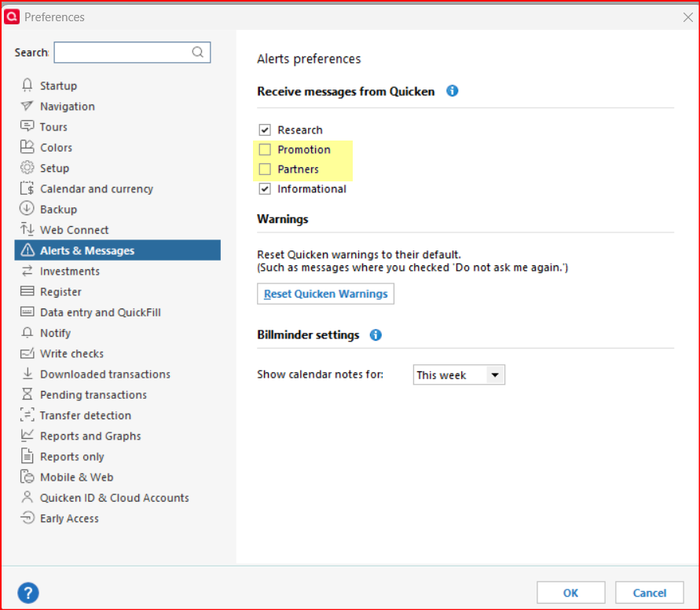Click the Quicken logo in title bar

[12, 16]
